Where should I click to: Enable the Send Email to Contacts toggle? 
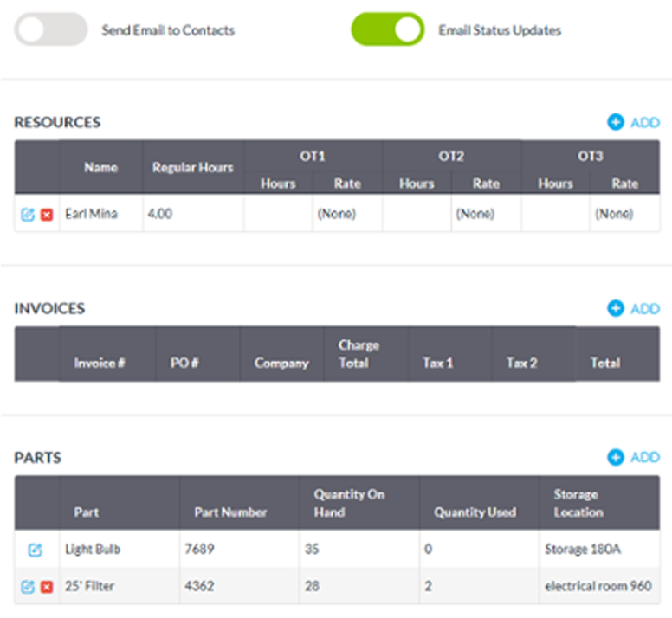click(x=51, y=30)
